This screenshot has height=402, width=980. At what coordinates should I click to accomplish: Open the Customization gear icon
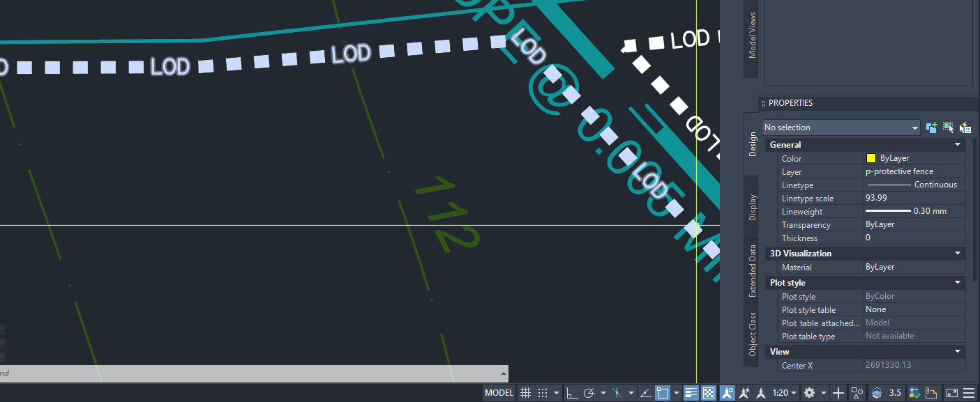pos(808,392)
